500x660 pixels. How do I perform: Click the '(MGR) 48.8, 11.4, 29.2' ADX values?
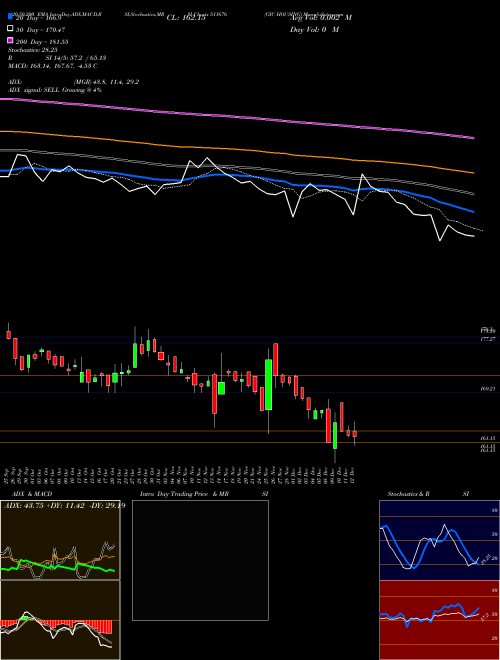[106, 82]
